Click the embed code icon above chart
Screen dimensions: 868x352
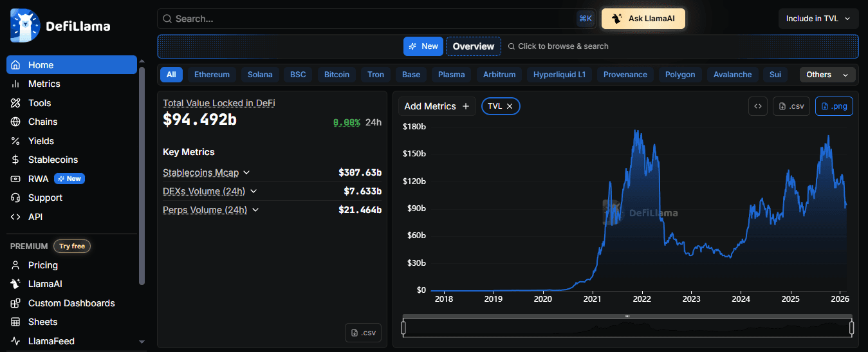tap(758, 106)
